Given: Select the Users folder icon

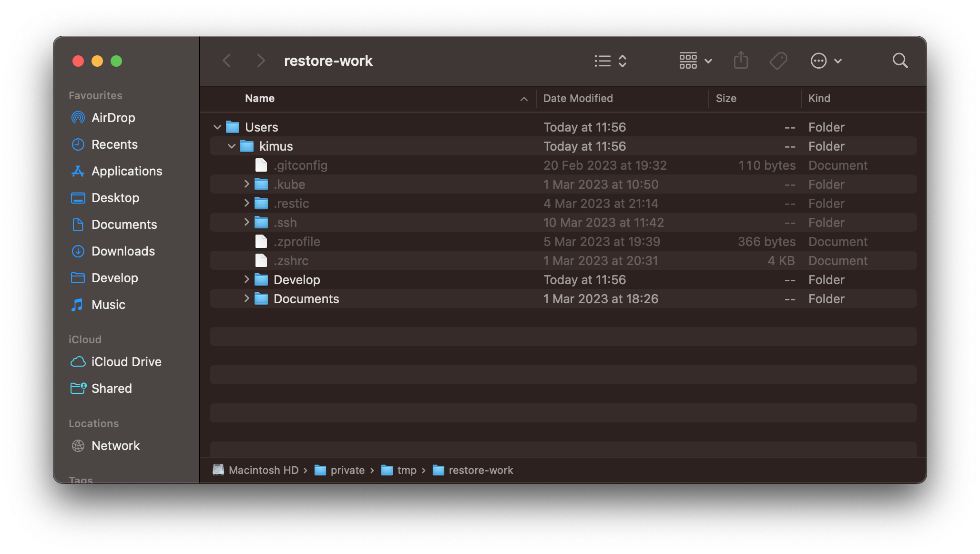Looking at the screenshot, I should (x=232, y=127).
